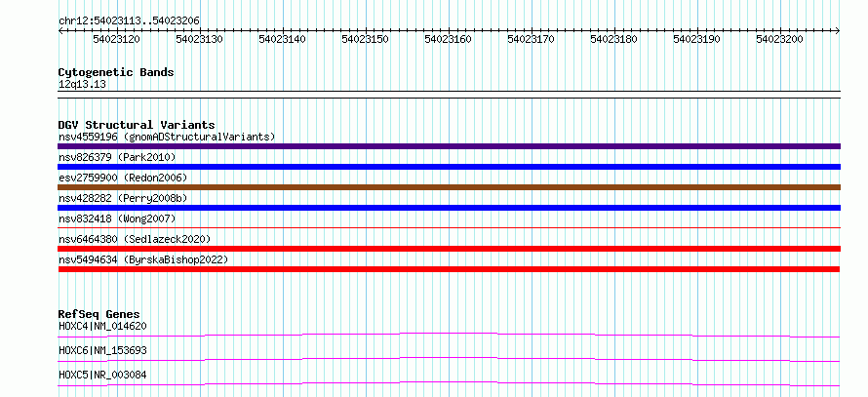The image size is (868, 397).
Task: Click the blue nsv826379 variant bar
Action: (x=449, y=167)
